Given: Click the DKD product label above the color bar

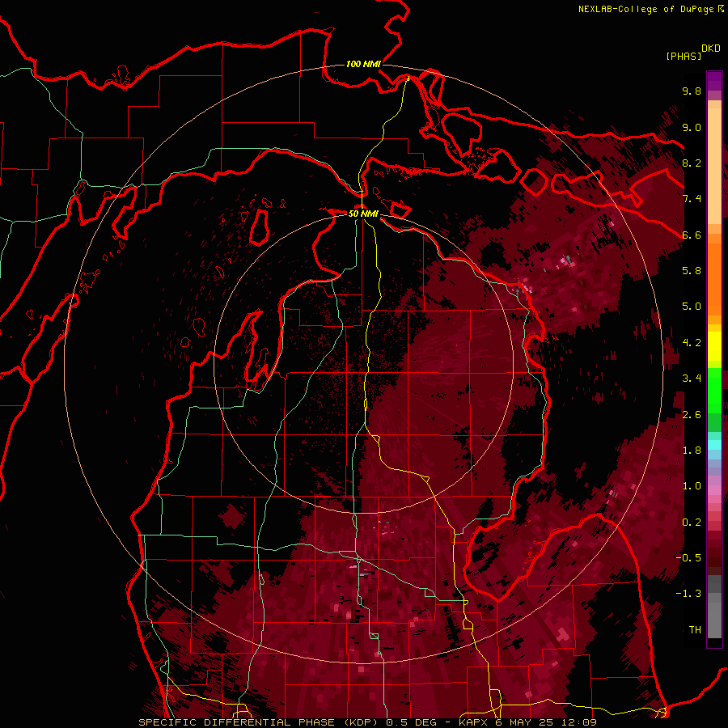Looking at the screenshot, I should pos(710,49).
